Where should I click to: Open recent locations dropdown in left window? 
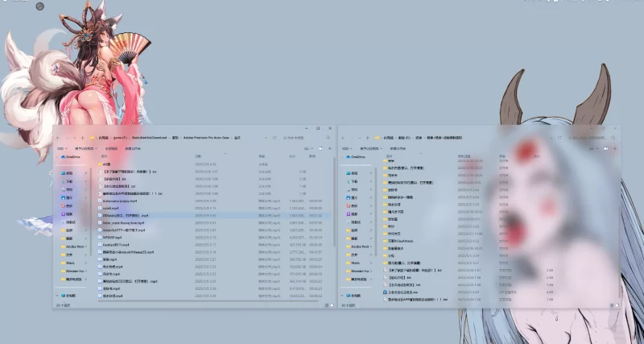[x=75, y=138]
